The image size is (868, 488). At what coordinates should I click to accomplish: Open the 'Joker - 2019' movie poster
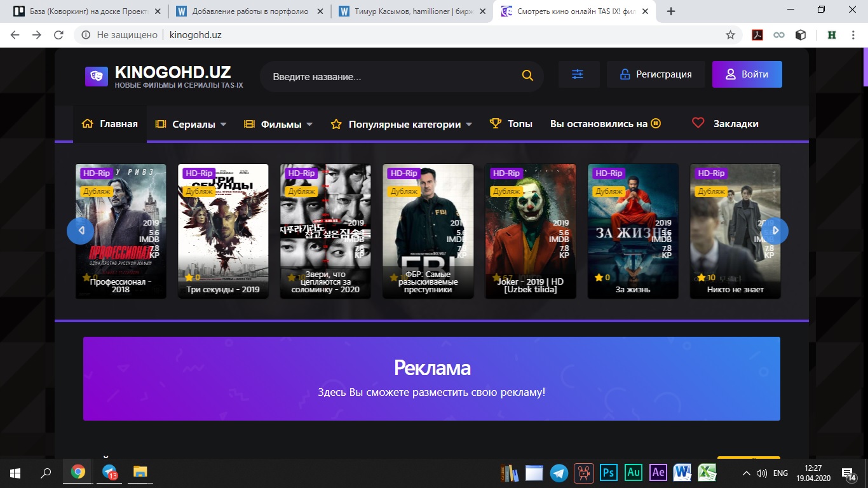tap(531, 231)
